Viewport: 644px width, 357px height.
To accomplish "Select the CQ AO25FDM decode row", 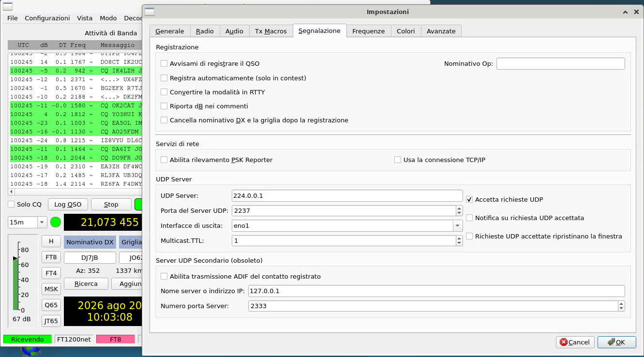I will click(76, 132).
